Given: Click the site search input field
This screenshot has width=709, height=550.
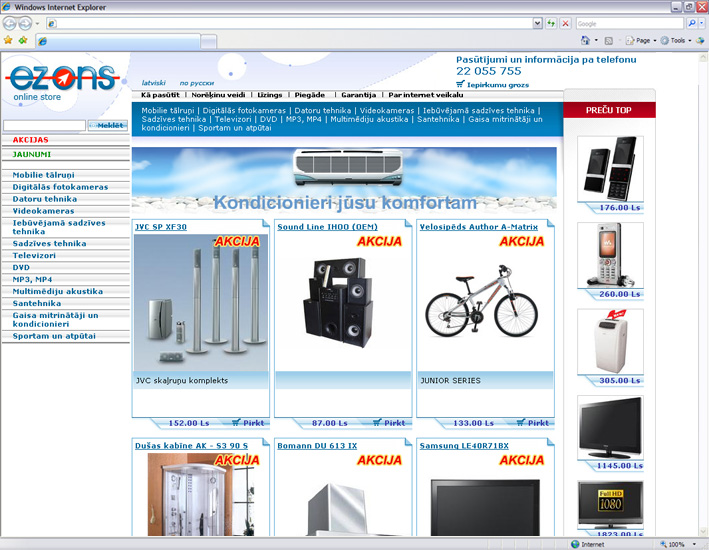Looking at the screenshot, I should 44,125.
